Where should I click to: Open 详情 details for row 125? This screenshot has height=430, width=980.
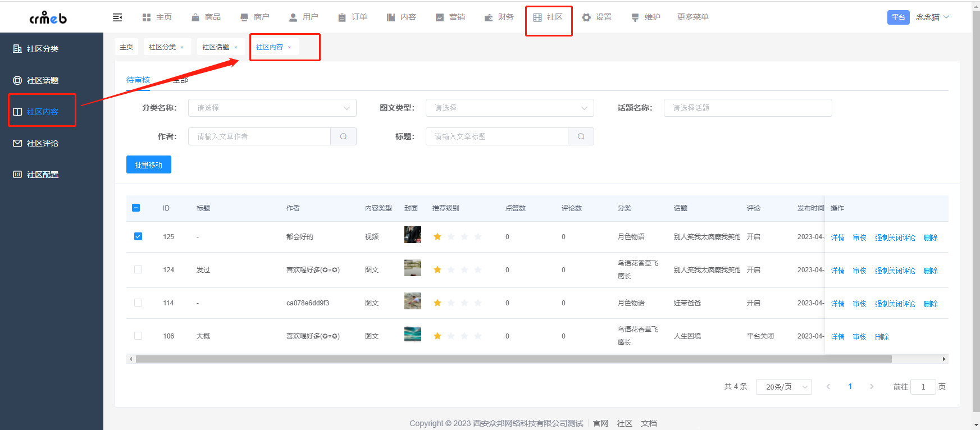point(838,237)
